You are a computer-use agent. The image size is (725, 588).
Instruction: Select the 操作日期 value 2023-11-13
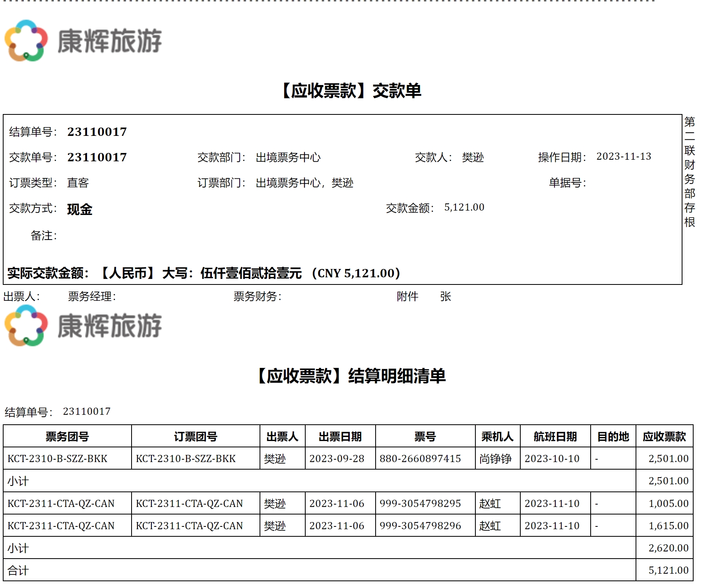pos(623,157)
